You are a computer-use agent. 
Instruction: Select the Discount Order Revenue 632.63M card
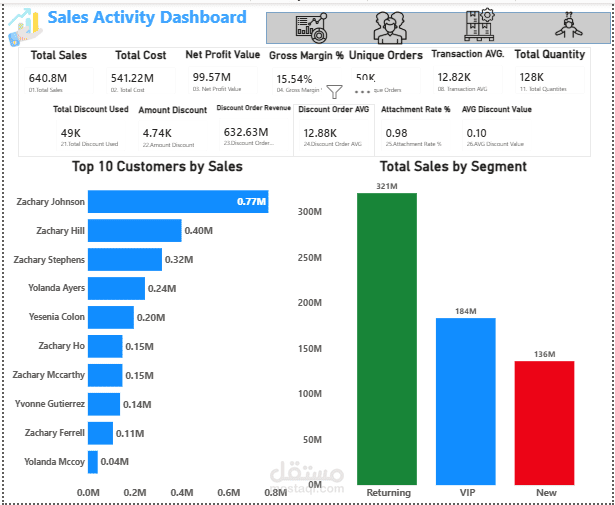254,135
